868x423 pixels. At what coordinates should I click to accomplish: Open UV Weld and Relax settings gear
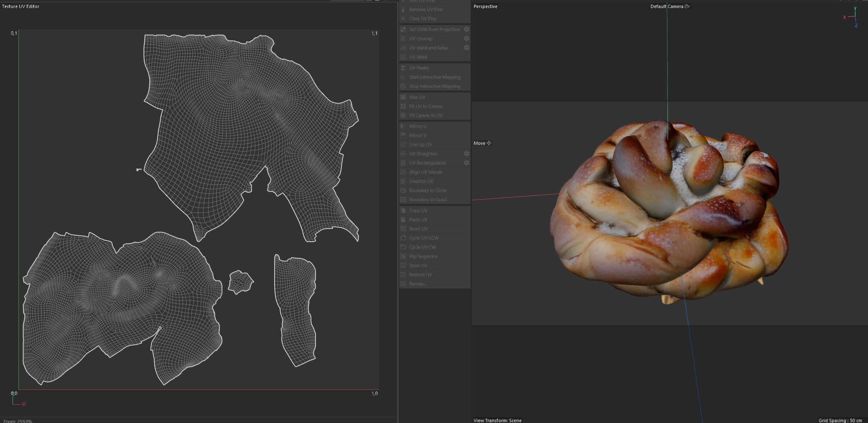pyautogui.click(x=466, y=48)
